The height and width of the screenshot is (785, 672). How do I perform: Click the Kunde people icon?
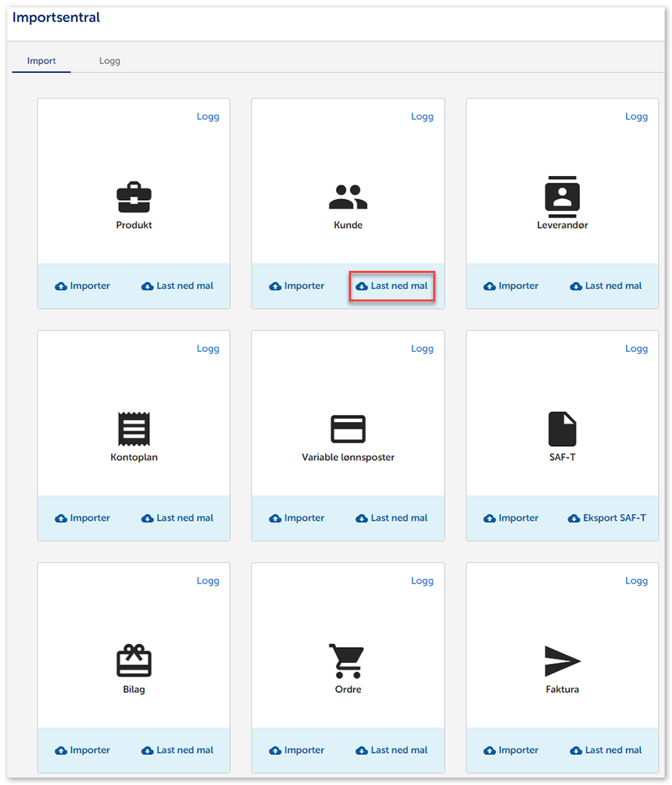(348, 197)
